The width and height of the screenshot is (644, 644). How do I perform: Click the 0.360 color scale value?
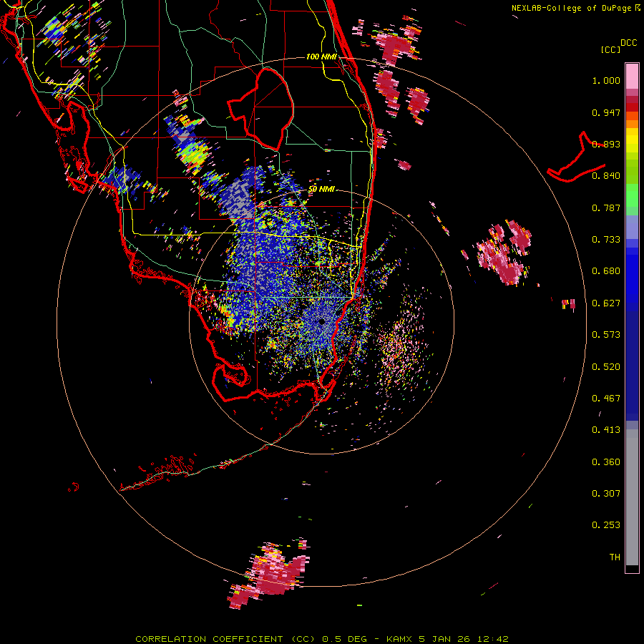606,462
